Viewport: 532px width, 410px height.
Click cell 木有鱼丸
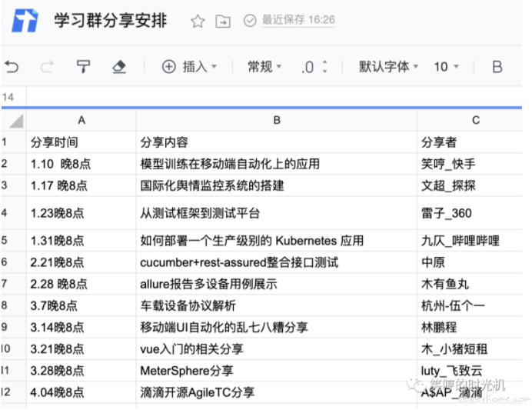point(470,284)
